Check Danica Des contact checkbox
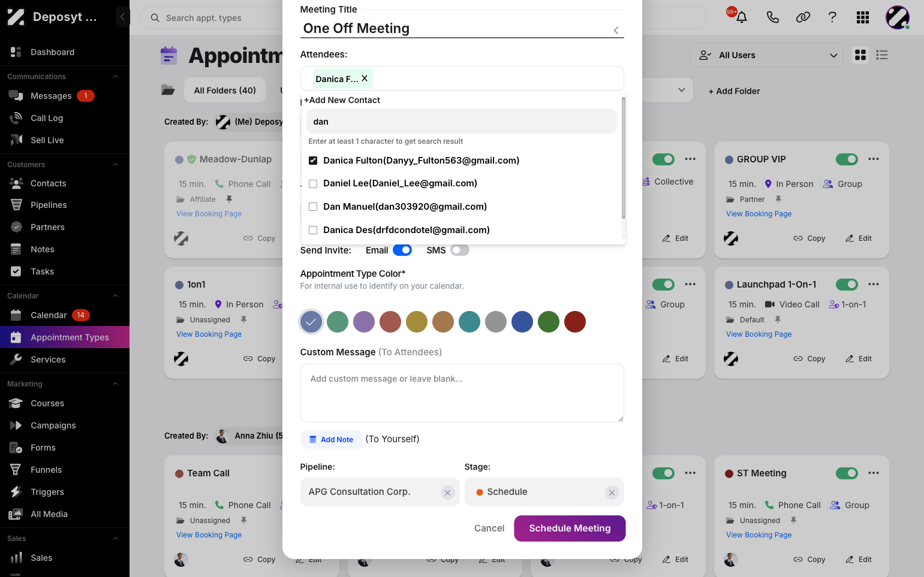This screenshot has width=924, height=577. (x=313, y=230)
